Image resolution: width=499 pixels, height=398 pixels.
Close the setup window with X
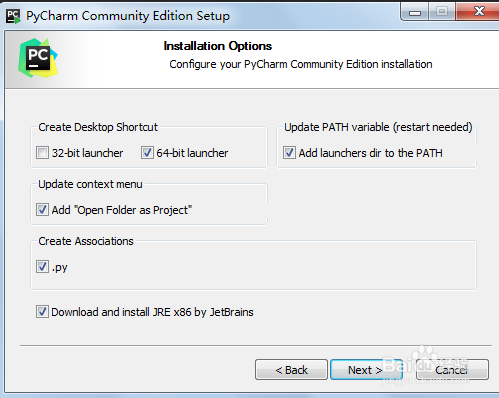coord(478,12)
